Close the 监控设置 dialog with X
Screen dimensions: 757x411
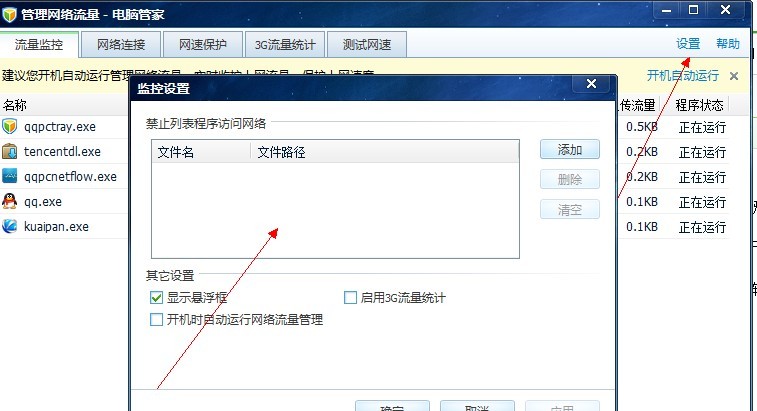591,84
